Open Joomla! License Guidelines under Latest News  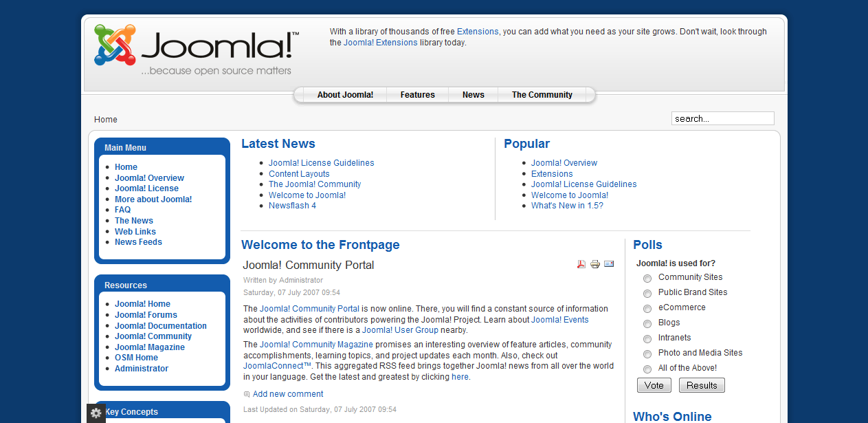pyautogui.click(x=322, y=163)
